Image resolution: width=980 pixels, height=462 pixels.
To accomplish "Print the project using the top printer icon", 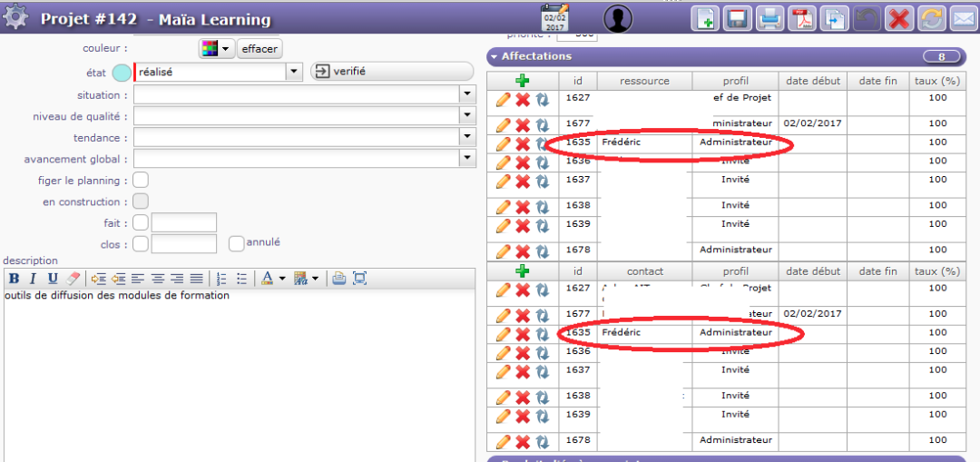I will pyautogui.click(x=770, y=19).
